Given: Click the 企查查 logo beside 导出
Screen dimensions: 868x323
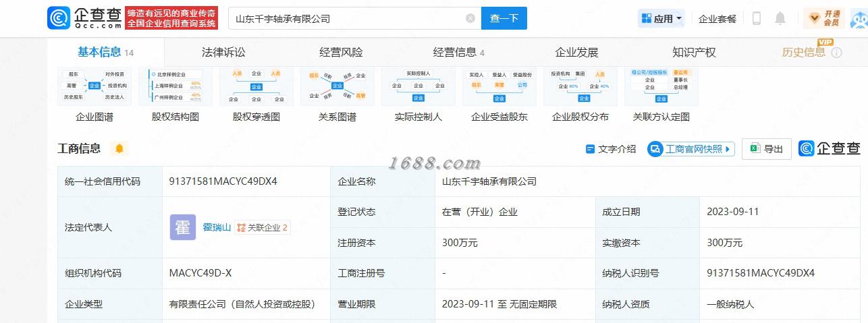Looking at the screenshot, I should (829, 149).
